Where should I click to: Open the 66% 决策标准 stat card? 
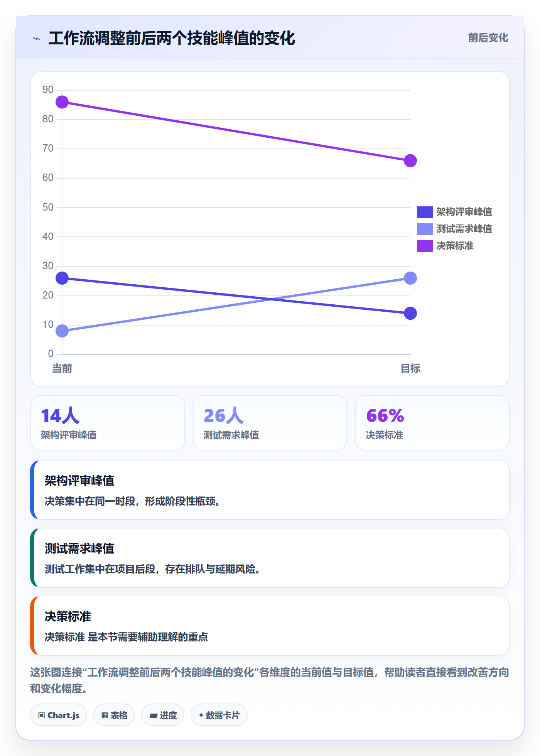(432, 423)
